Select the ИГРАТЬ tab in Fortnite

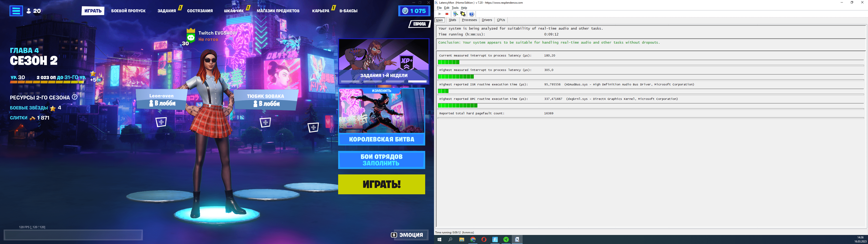click(x=93, y=11)
